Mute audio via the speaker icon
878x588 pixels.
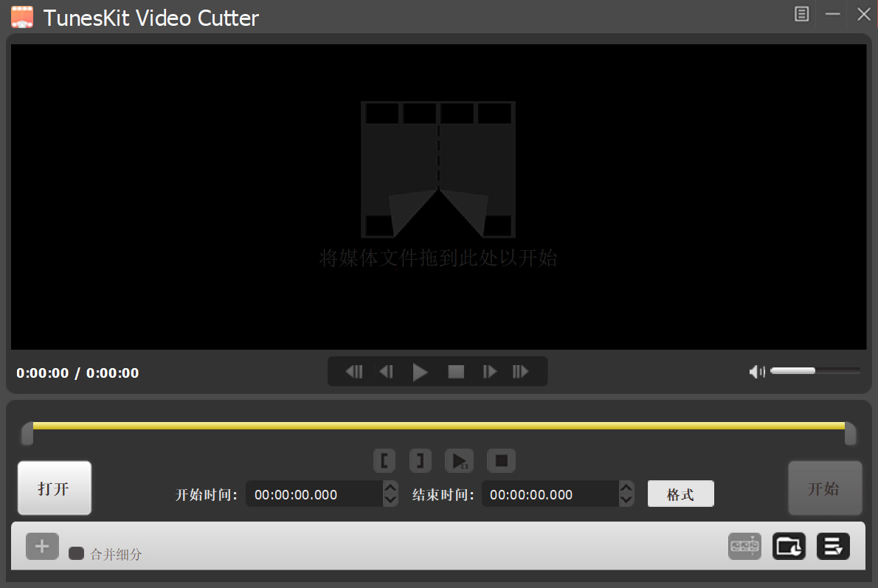click(x=757, y=371)
